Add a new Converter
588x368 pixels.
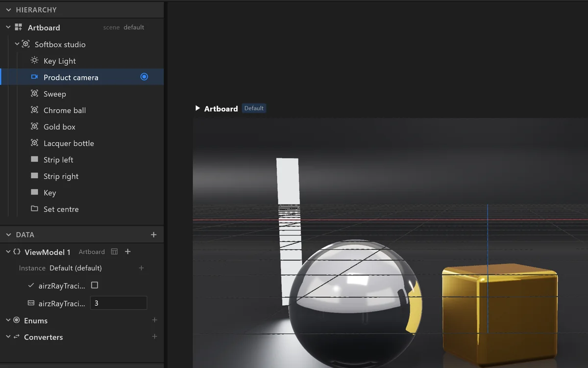tap(154, 337)
